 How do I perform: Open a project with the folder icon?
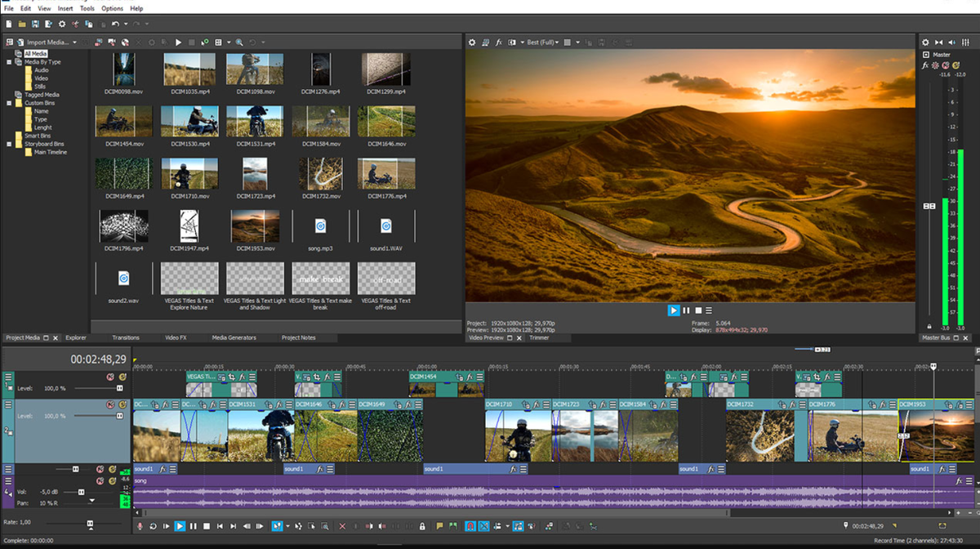click(x=22, y=25)
